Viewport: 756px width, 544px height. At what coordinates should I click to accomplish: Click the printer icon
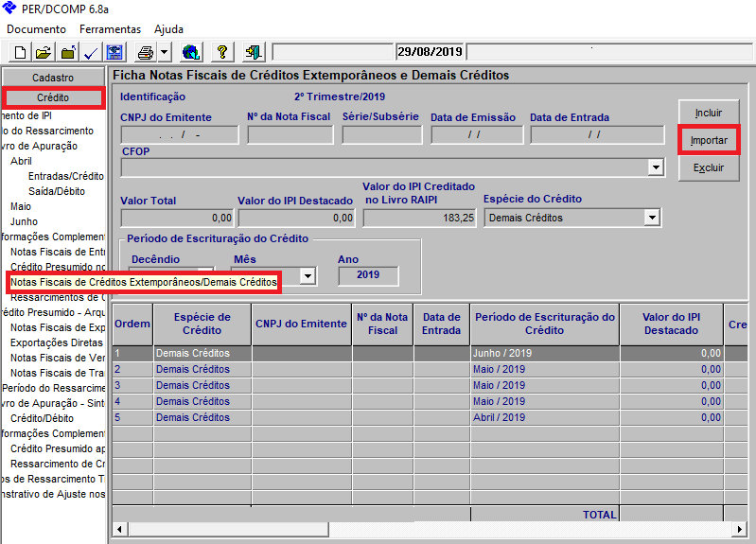(145, 52)
